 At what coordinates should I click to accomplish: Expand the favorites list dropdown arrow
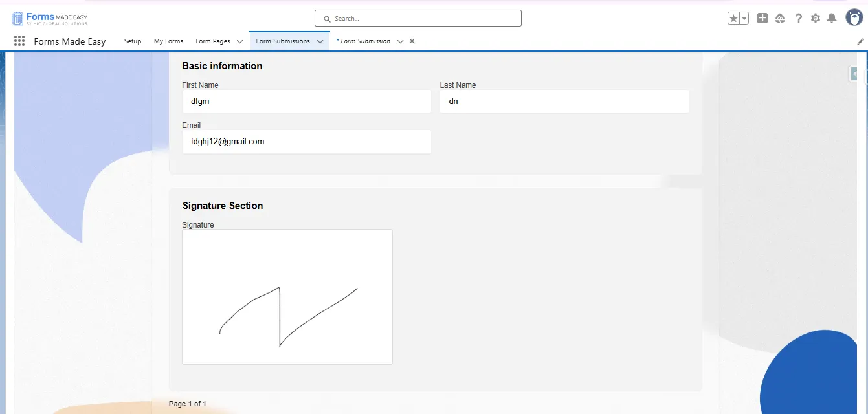(x=744, y=19)
